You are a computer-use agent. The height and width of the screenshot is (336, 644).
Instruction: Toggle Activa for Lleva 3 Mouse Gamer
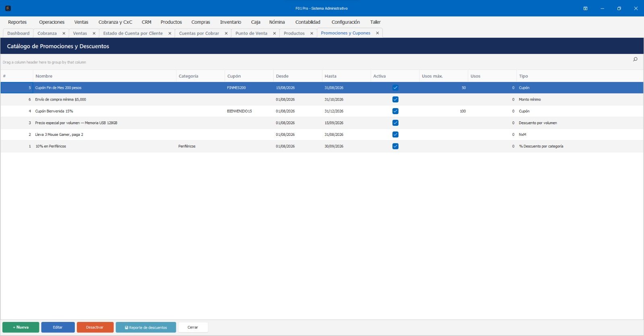pos(395,135)
